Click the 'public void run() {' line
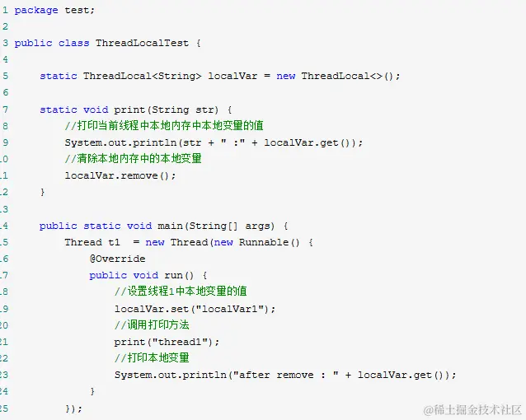 [148, 276]
